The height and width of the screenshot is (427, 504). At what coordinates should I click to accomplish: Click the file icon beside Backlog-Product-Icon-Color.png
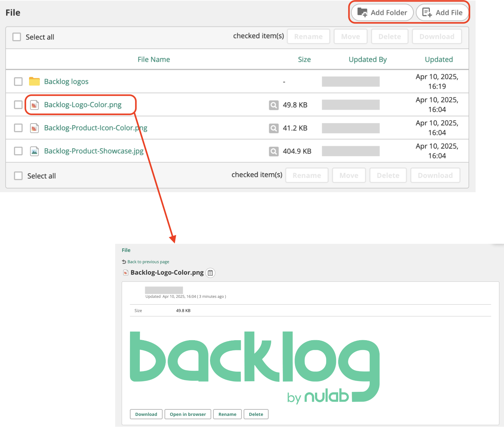click(34, 128)
